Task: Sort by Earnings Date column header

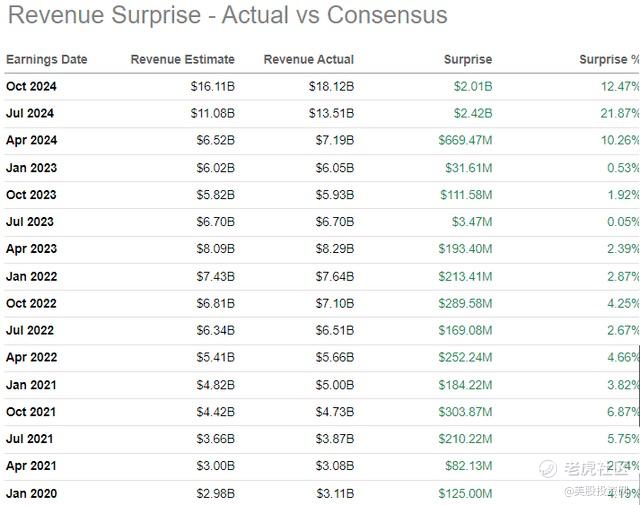Action: point(47,60)
